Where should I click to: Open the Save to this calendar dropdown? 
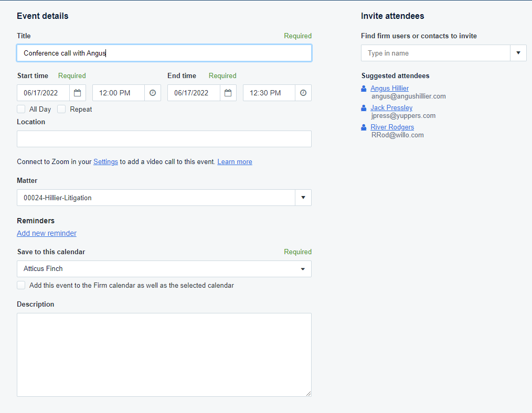[x=164, y=269]
